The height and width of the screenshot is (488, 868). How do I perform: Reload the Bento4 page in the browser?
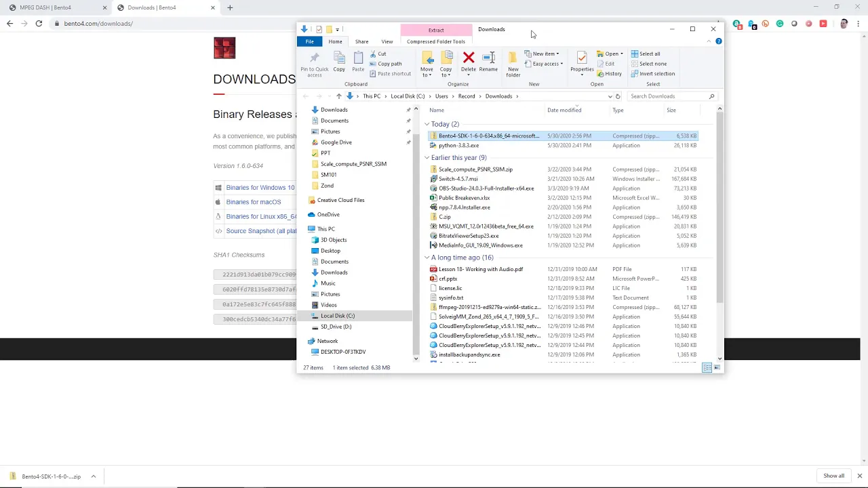click(39, 23)
